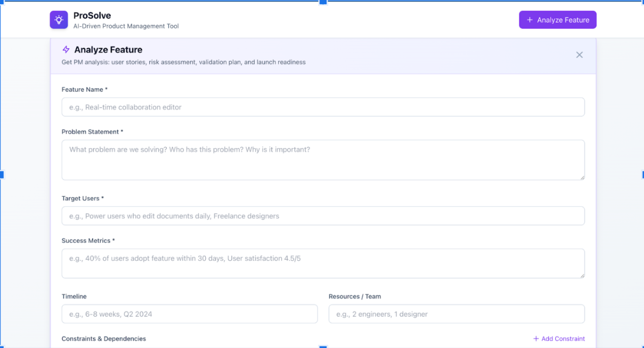Click into the Problem Statement text area
644x348 pixels.
[323, 160]
